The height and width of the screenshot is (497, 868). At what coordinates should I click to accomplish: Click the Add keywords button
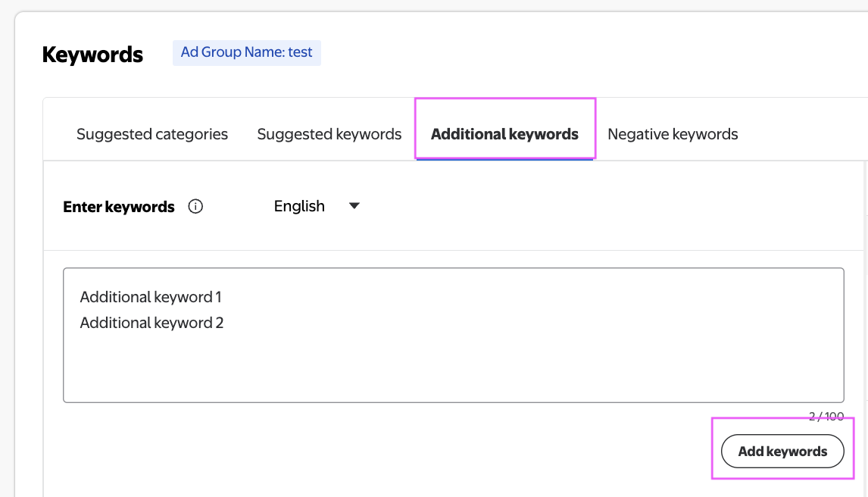[782, 451]
